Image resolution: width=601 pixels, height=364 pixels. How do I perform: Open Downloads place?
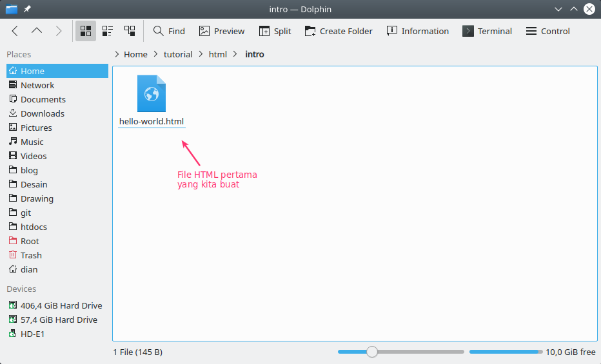pyautogui.click(x=57, y=113)
